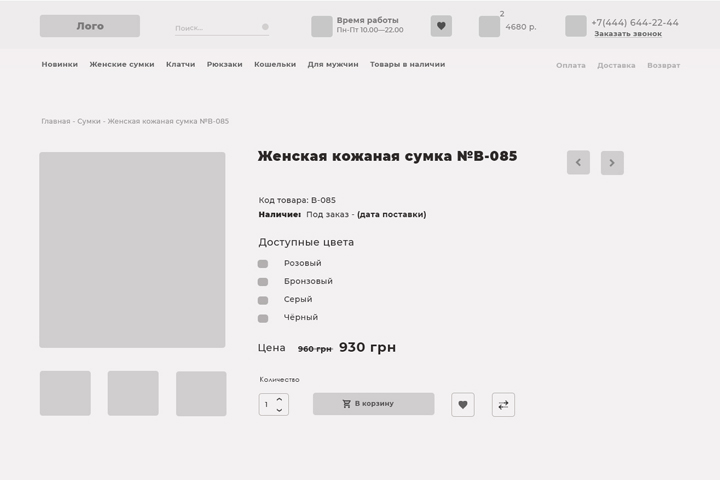
Task: Click the (дата поставки) text
Action: click(392, 215)
